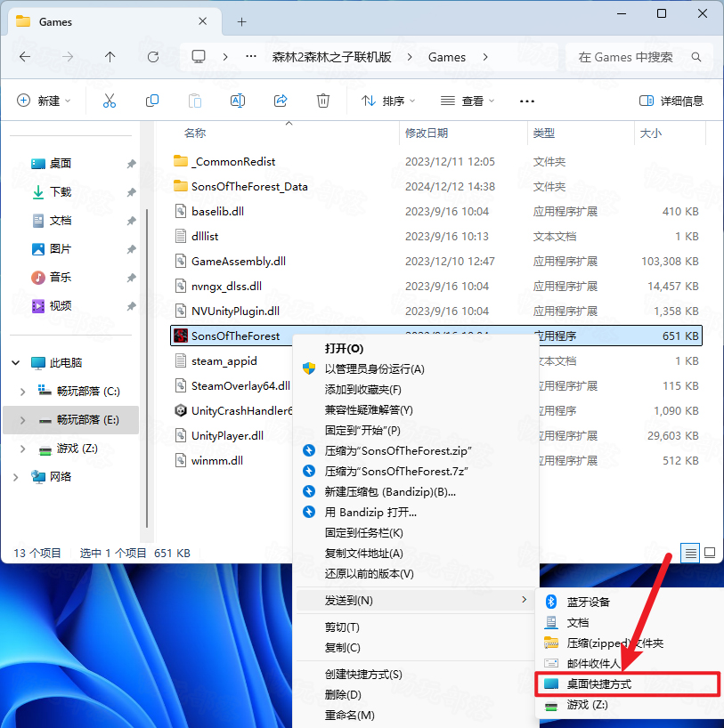Click the navigation pane vertical scrollbar
This screenshot has height=728, width=724.
coord(147,367)
